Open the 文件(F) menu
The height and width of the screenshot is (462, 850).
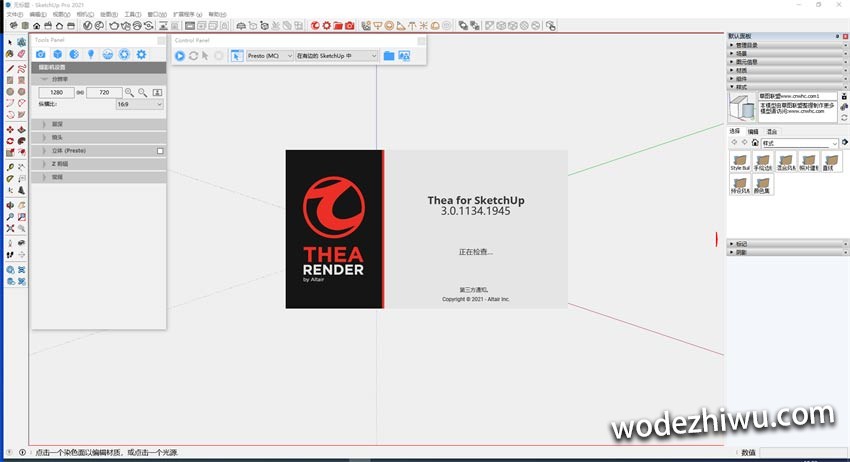click(14, 14)
